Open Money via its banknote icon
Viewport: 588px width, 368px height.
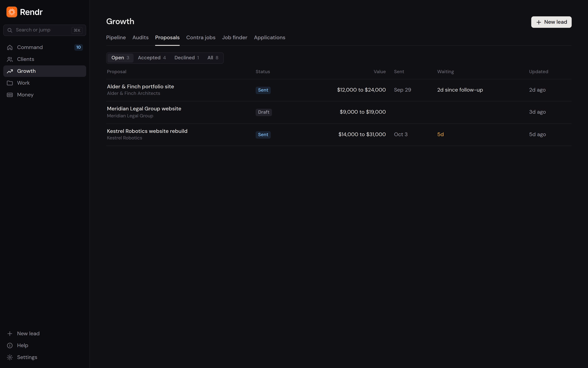pyautogui.click(x=10, y=95)
